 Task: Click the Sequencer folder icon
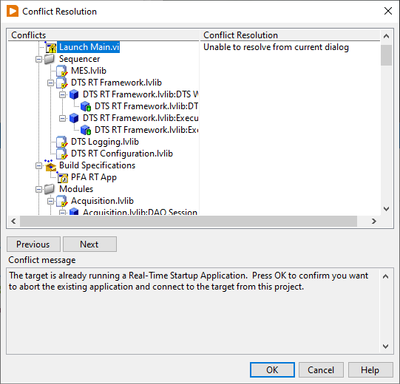[x=50, y=59]
